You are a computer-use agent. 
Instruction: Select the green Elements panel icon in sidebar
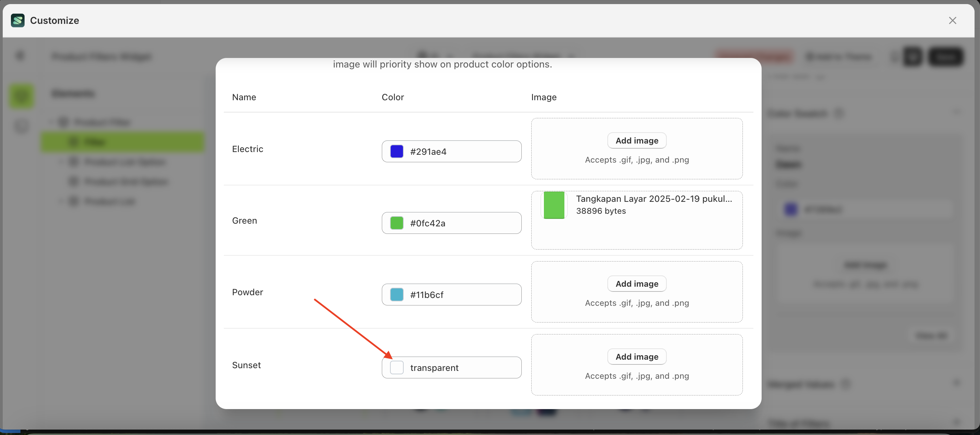[x=22, y=96]
